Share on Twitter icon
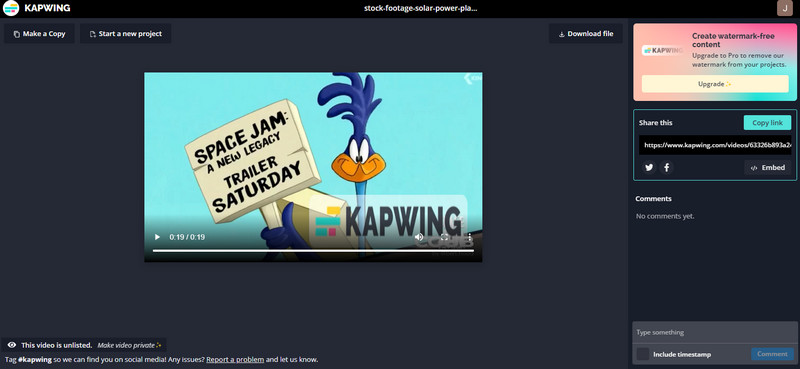 click(x=649, y=167)
